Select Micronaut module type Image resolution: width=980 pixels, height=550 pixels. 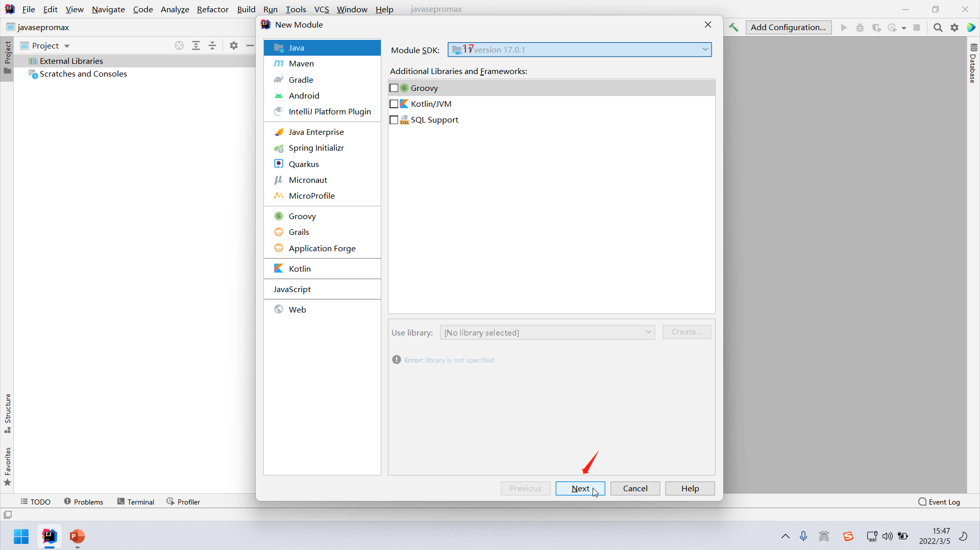[322, 180]
